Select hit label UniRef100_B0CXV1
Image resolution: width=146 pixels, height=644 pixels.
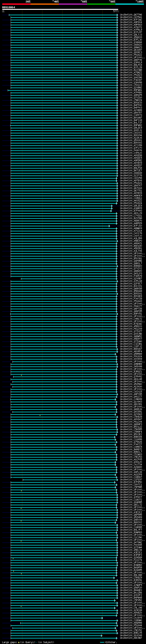(131, 286)
